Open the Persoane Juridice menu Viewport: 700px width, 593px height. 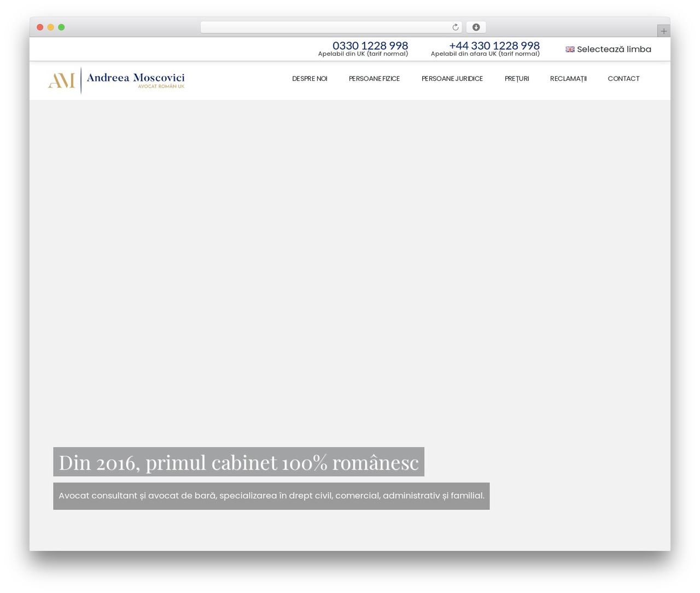coord(452,79)
